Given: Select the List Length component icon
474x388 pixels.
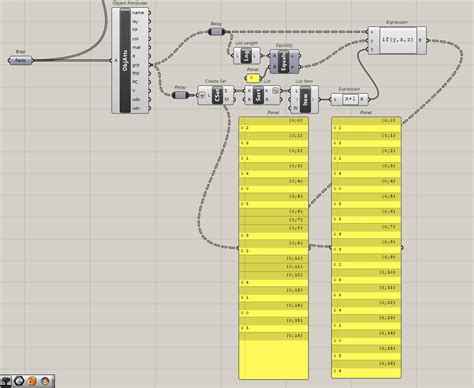Looking at the screenshot, I should (247, 56).
